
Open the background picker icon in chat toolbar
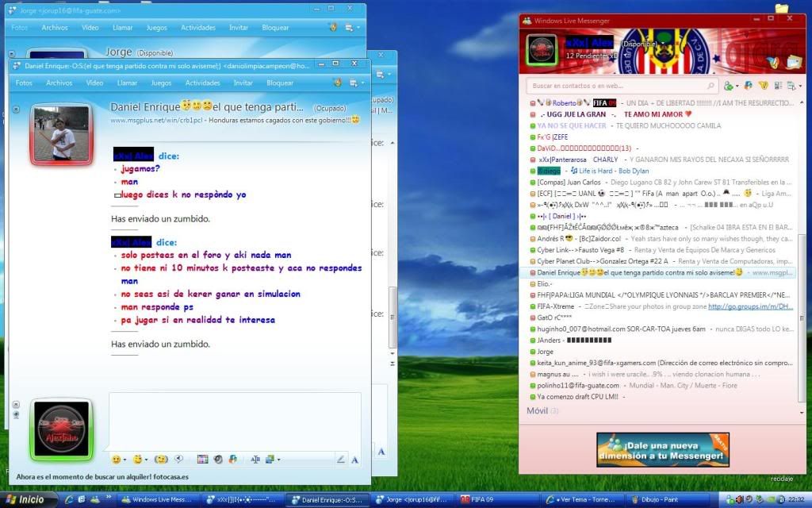click(270, 459)
